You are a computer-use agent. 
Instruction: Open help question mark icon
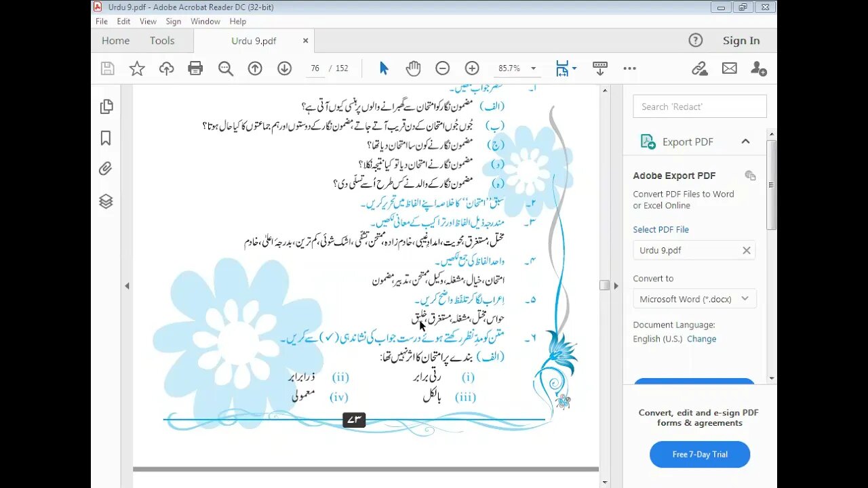696,41
